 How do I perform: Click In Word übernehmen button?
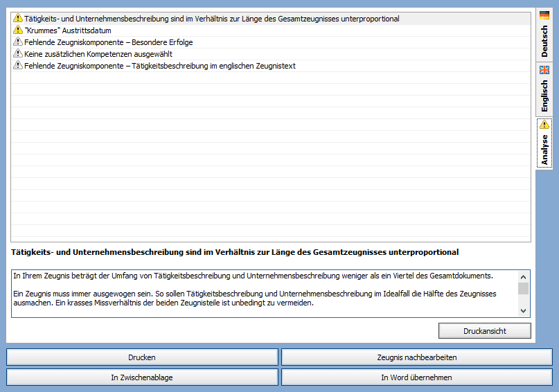click(417, 377)
